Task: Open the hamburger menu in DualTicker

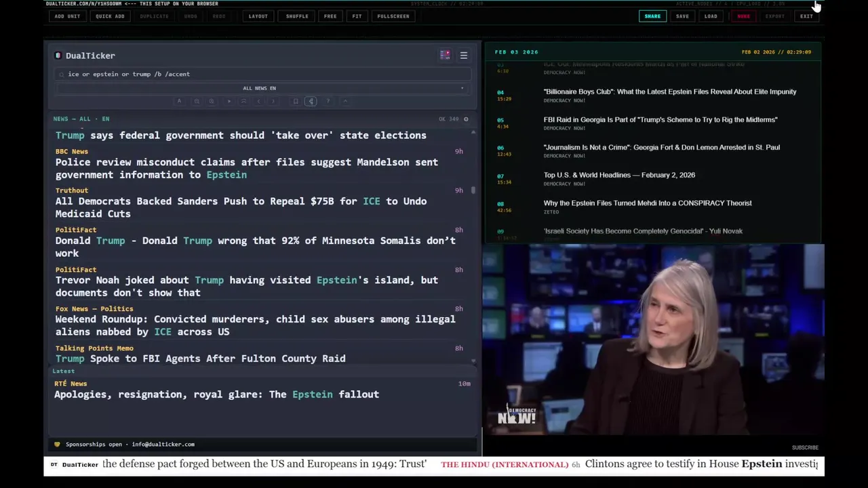Action: [464, 56]
